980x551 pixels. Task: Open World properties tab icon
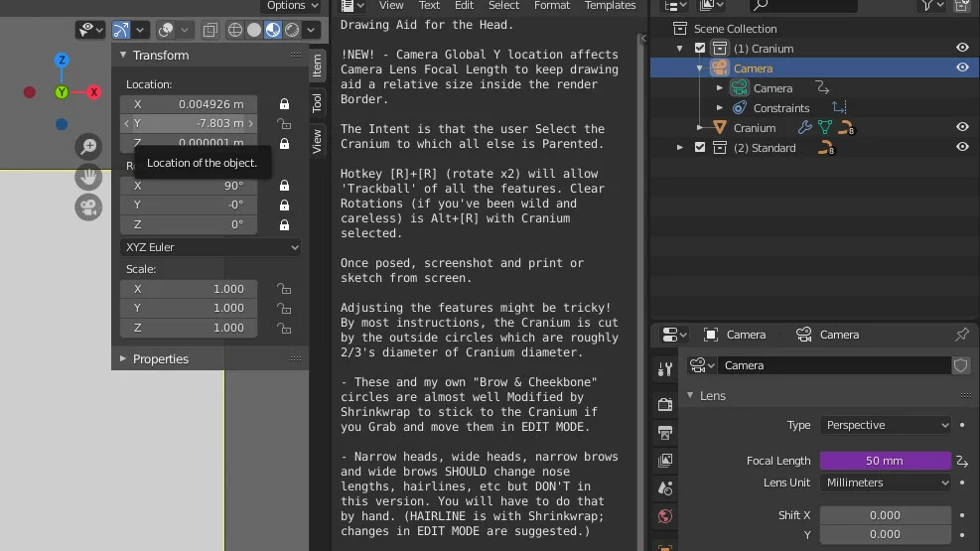pyautogui.click(x=665, y=516)
